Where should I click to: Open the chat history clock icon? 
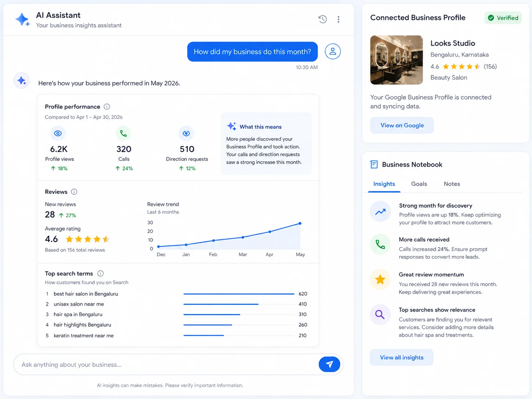[323, 19]
